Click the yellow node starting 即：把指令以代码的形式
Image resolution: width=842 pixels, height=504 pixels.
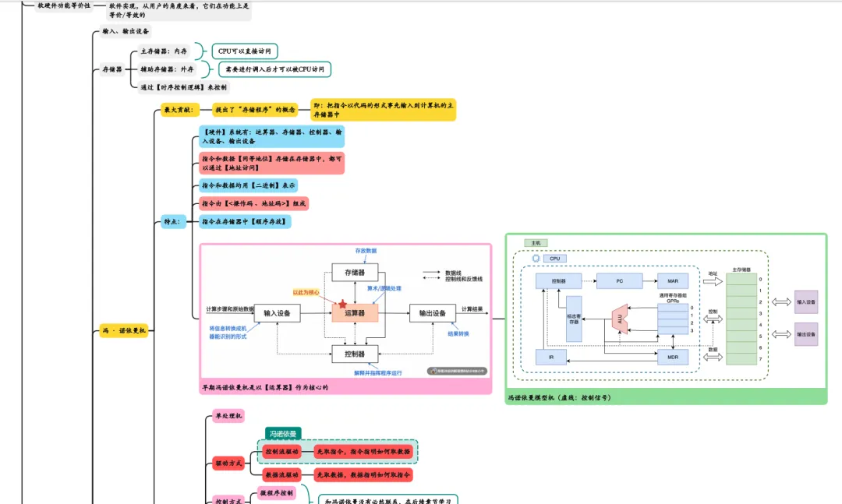[x=384, y=110]
